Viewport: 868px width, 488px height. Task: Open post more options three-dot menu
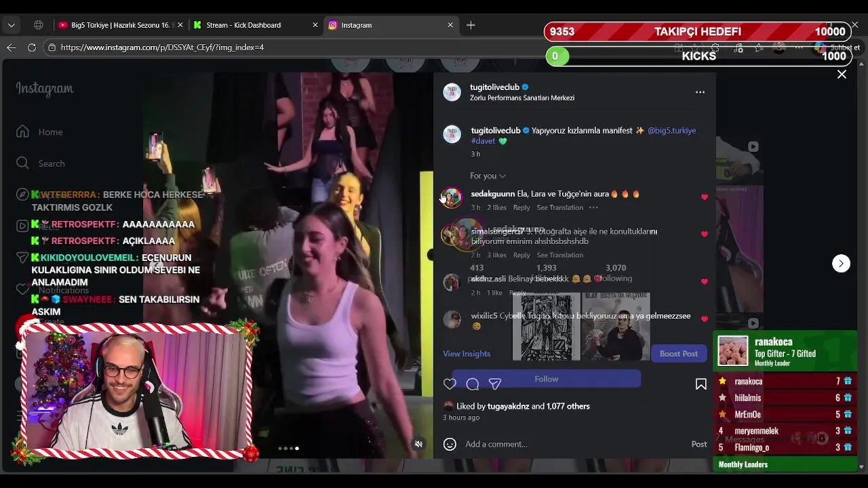pyautogui.click(x=700, y=92)
